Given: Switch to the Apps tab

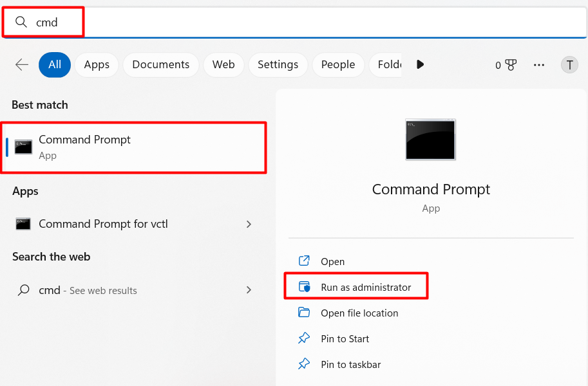Looking at the screenshot, I should (96, 64).
